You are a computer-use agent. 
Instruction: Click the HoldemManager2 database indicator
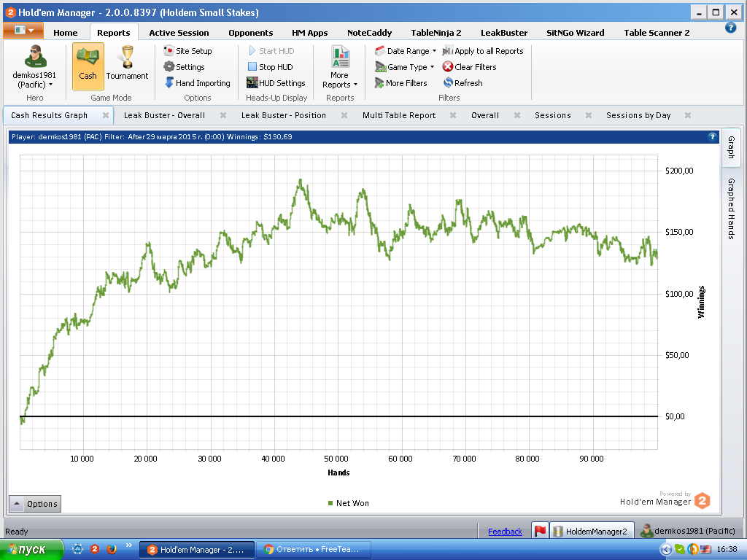coord(592,532)
